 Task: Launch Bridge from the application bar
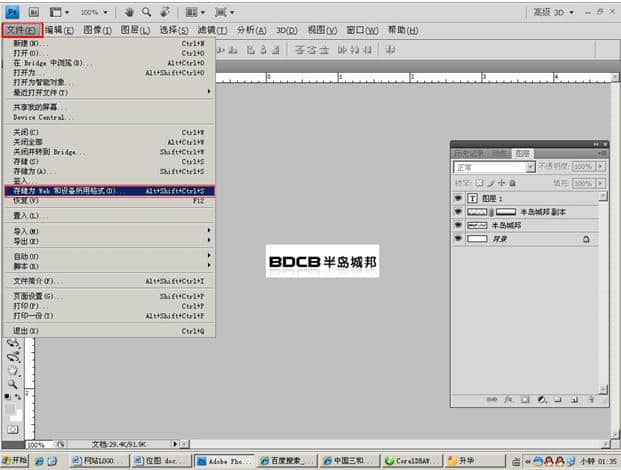(x=34, y=12)
